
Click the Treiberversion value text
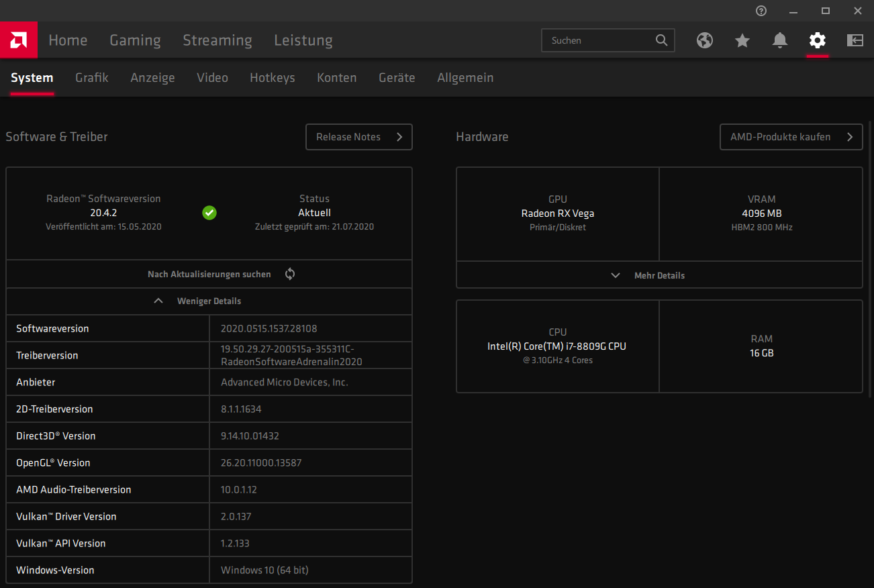click(x=291, y=355)
